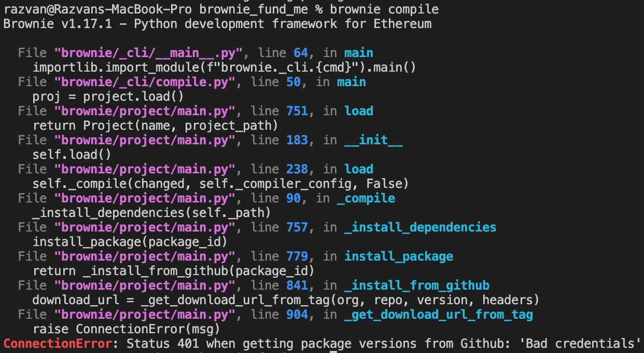The height and width of the screenshot is (353, 644).
Task: Click 'install_package(package_id)' code line
Action: [x=130, y=242]
